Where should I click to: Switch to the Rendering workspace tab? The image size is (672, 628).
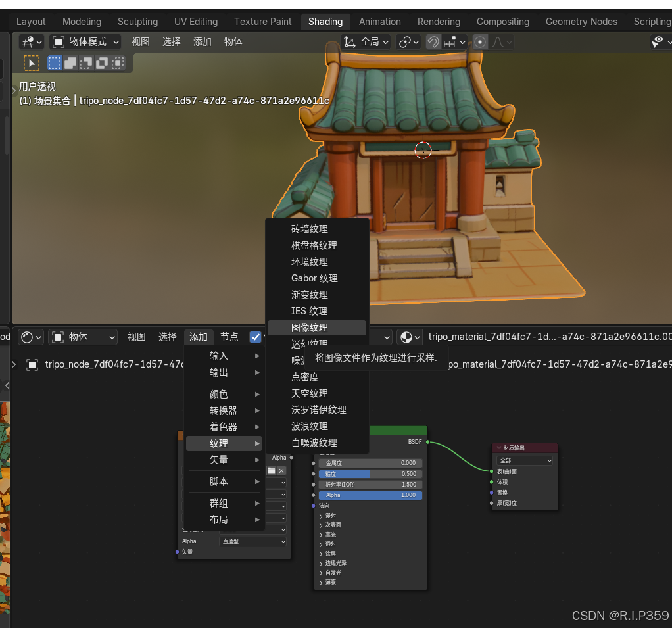[x=439, y=22]
